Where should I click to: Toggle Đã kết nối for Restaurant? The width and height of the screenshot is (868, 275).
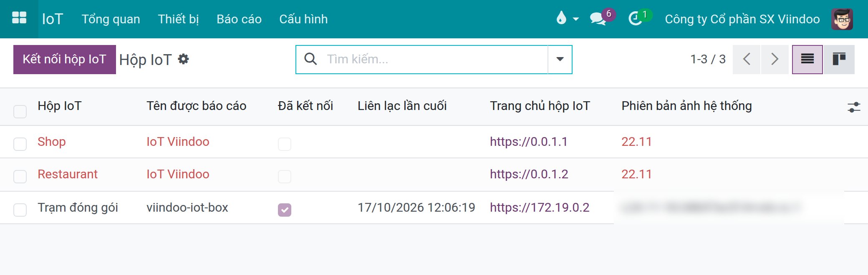[x=285, y=176]
